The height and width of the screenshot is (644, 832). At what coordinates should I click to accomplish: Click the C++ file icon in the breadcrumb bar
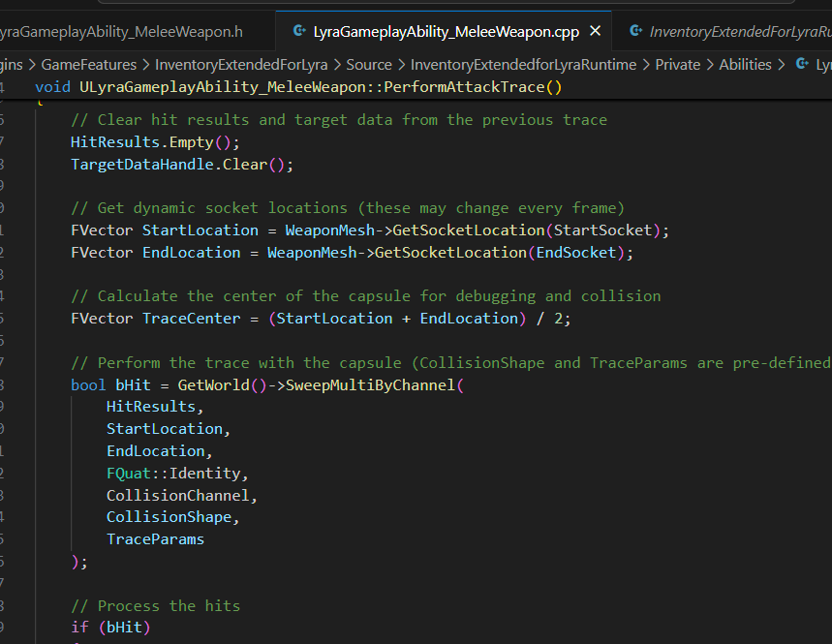pos(802,65)
